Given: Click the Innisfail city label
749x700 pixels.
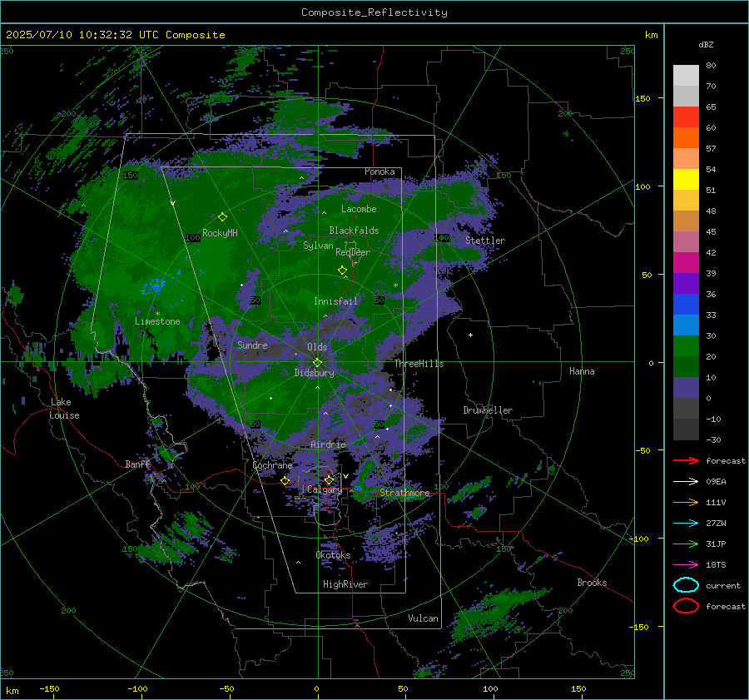Looking at the screenshot, I should (x=335, y=301).
